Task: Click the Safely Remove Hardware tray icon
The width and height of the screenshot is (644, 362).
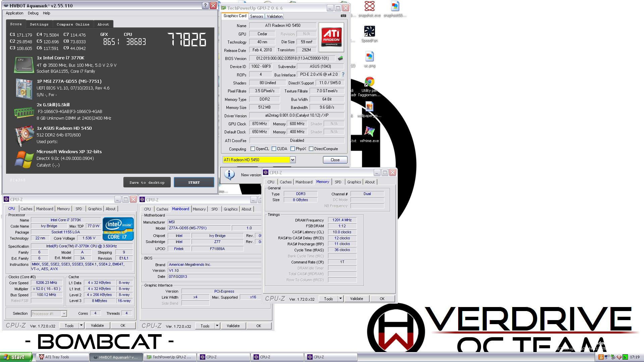Action: [613, 357]
